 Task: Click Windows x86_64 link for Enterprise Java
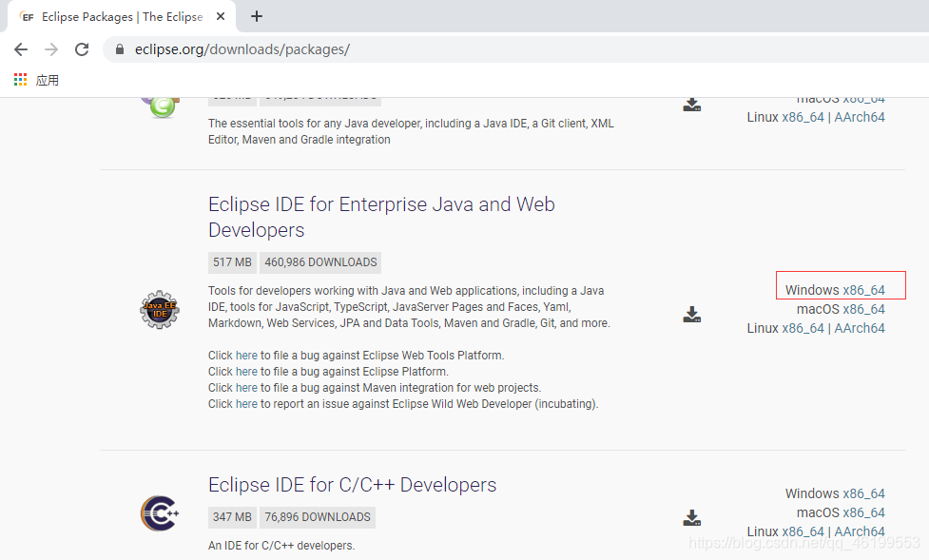(863, 290)
